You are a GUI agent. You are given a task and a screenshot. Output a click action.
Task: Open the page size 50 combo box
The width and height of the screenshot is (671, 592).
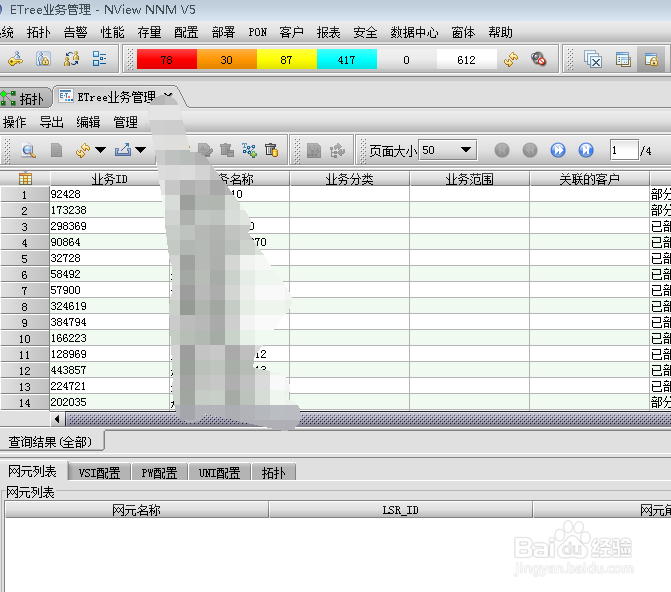pos(447,150)
